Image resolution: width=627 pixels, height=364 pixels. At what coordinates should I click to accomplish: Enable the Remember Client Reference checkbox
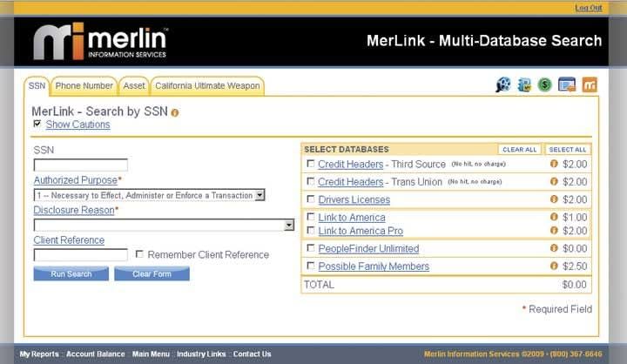click(139, 254)
